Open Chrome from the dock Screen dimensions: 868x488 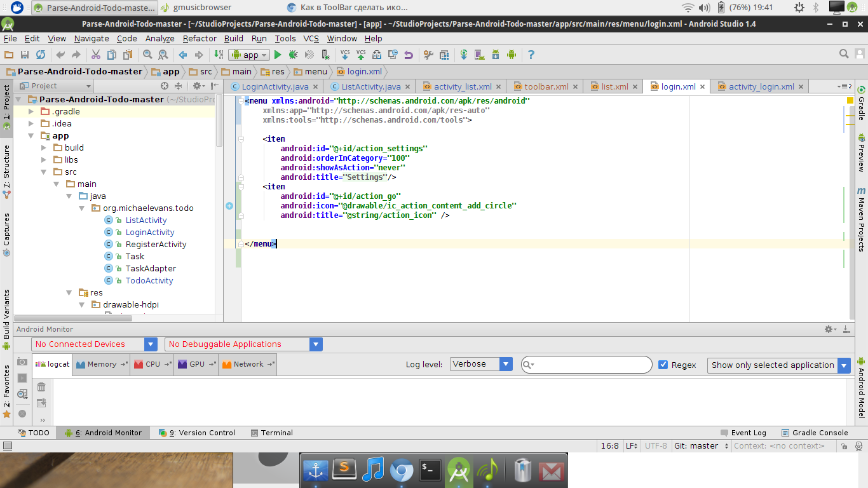tap(402, 471)
